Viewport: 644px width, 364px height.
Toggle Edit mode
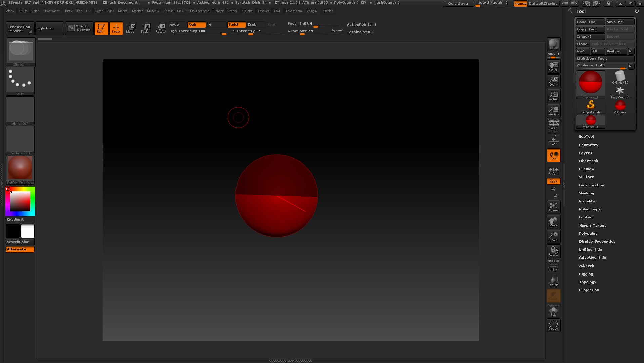click(101, 28)
